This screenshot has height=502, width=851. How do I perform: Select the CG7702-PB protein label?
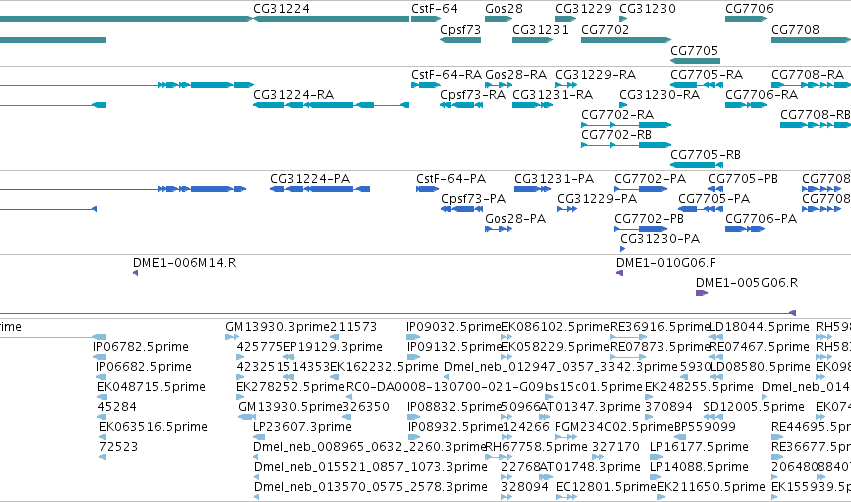point(649,219)
